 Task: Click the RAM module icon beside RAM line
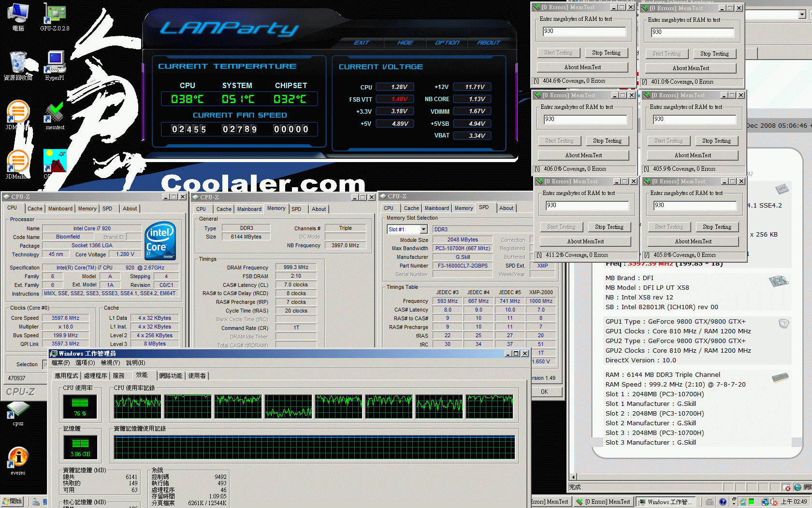[780, 377]
